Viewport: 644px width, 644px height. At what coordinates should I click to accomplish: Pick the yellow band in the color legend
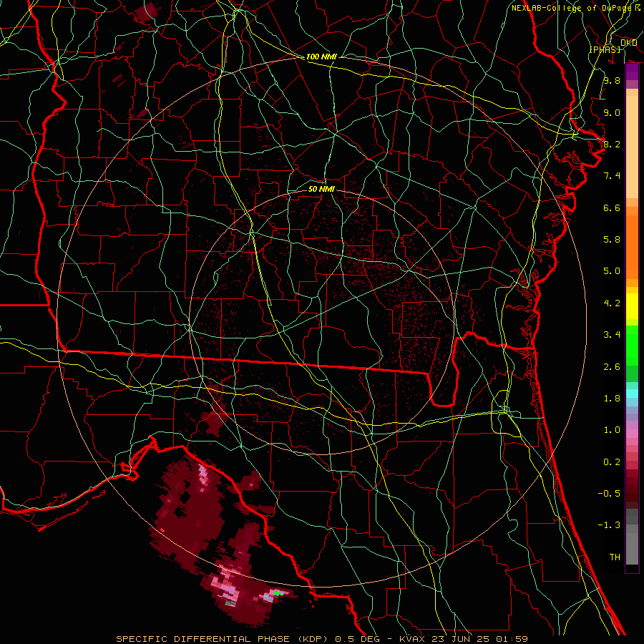pos(632,306)
